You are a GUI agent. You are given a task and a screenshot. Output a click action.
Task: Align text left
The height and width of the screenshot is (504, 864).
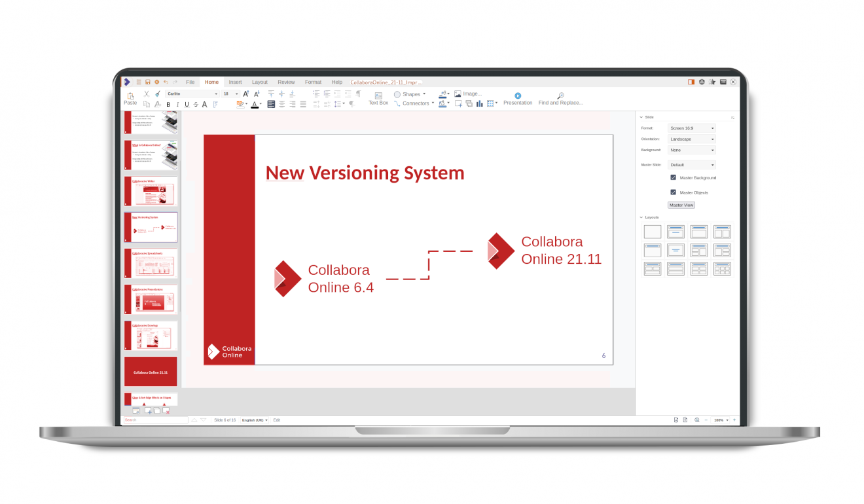point(272,104)
